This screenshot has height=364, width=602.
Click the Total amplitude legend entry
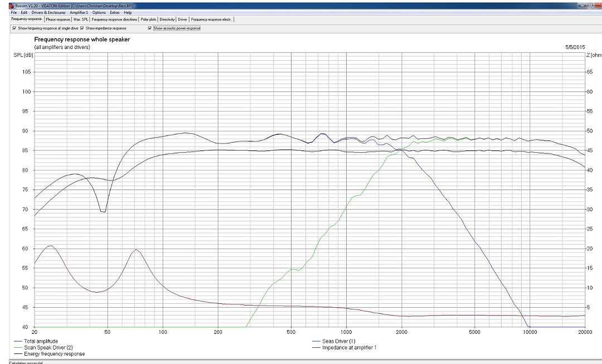pyautogui.click(x=36, y=341)
